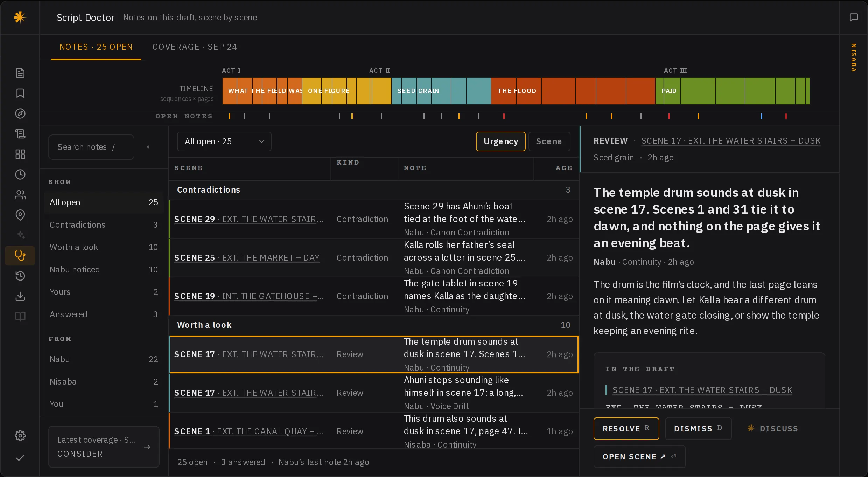This screenshot has height=477, width=868.
Task: Open the map pin locations icon
Action: (x=20, y=215)
